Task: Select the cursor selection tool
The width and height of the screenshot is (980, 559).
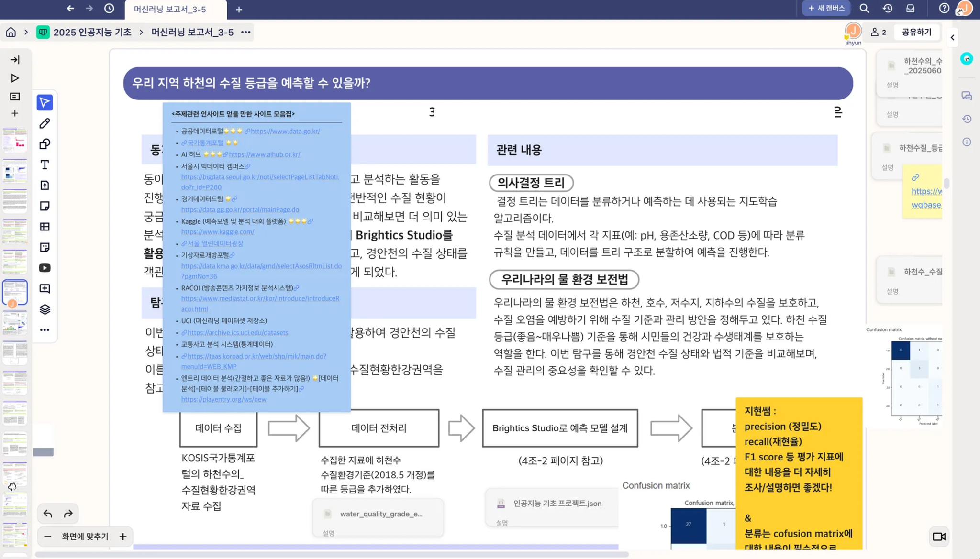Action: tap(45, 102)
